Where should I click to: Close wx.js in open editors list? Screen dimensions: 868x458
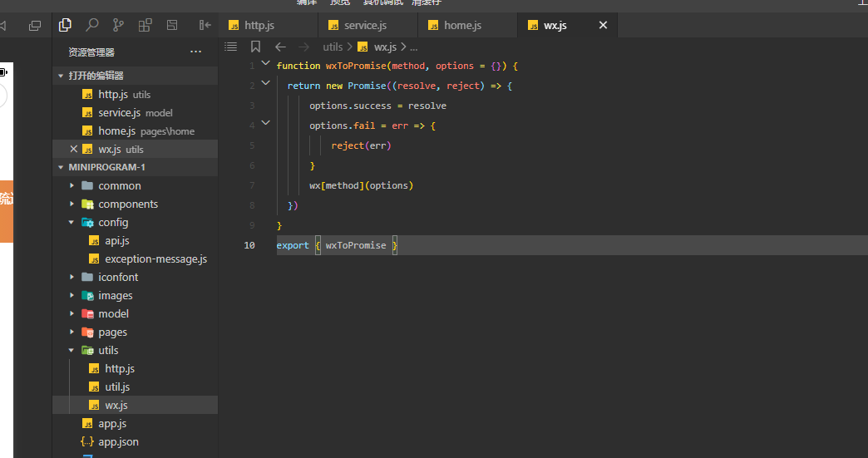coord(74,150)
